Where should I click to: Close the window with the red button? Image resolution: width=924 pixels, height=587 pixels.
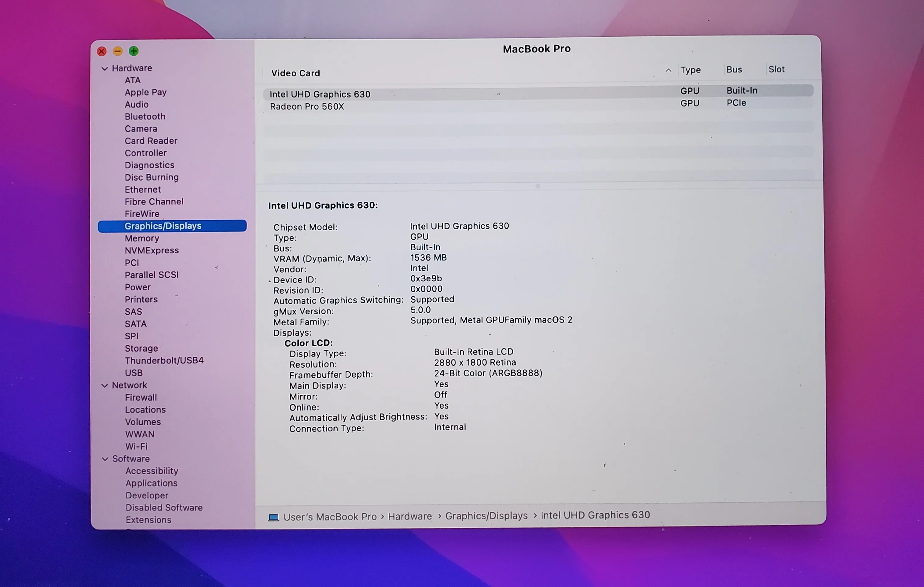coord(102,51)
